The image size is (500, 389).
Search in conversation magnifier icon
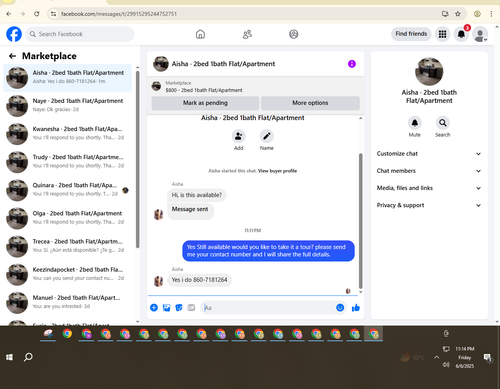click(x=443, y=123)
